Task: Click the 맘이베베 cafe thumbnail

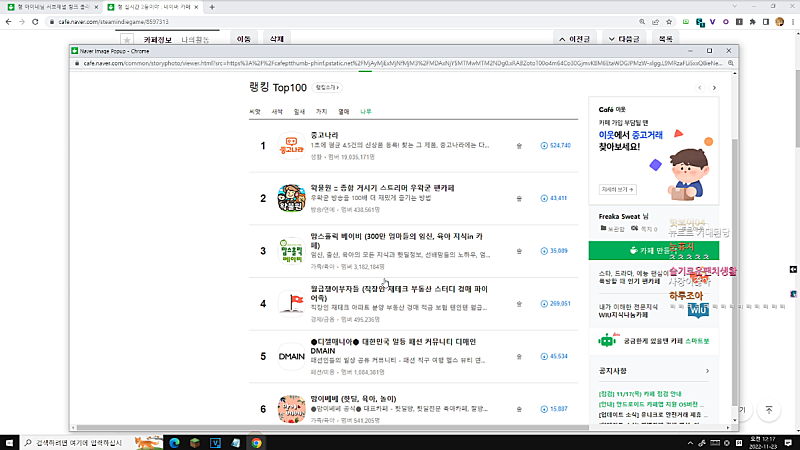Action: click(x=291, y=409)
